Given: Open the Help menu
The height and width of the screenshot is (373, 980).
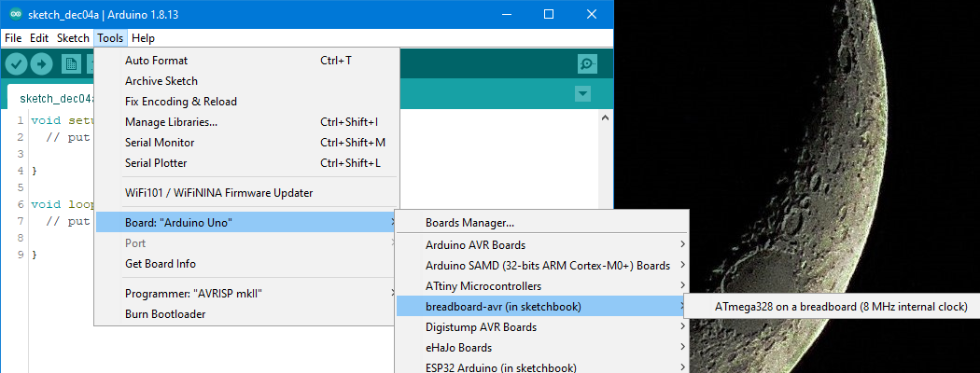Looking at the screenshot, I should (143, 38).
